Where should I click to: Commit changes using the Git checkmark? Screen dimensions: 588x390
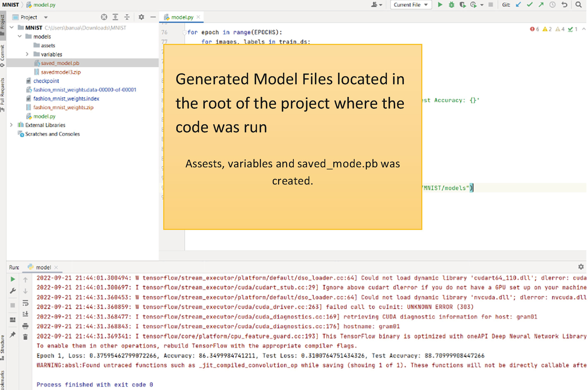point(530,5)
